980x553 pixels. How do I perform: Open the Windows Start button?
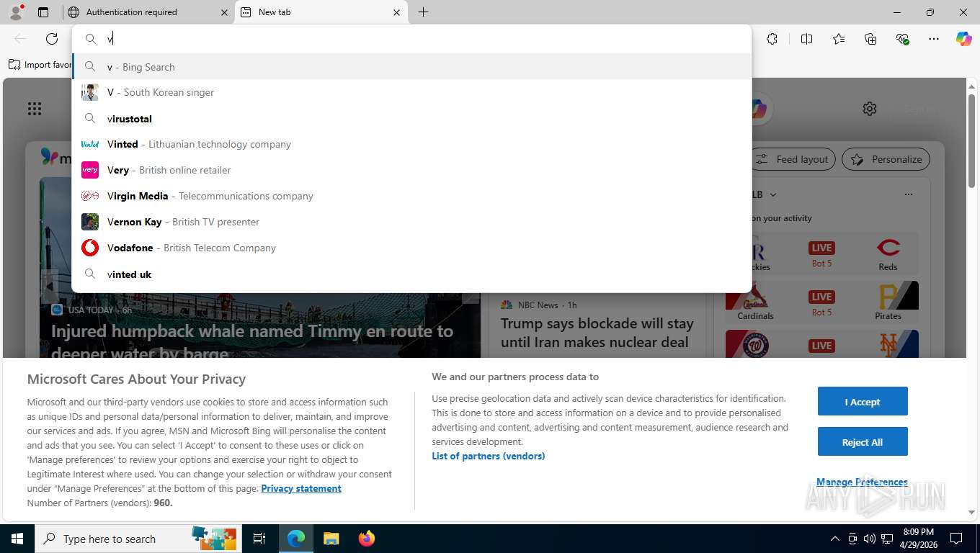click(17, 539)
